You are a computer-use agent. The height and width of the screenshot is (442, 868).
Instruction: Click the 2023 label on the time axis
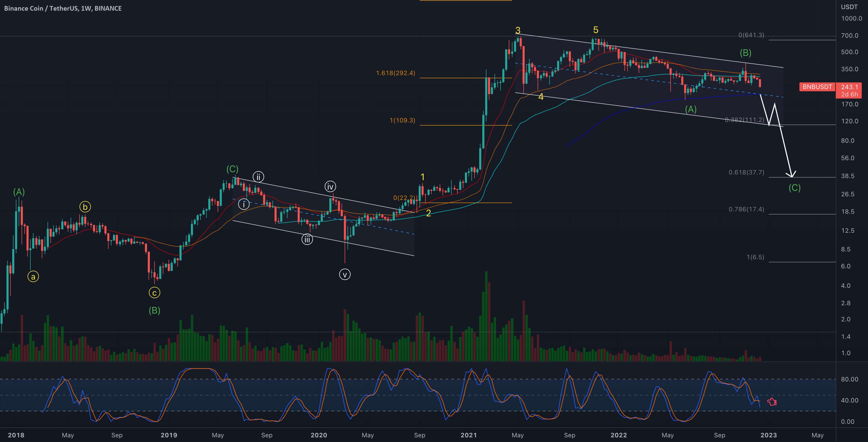(x=769, y=435)
